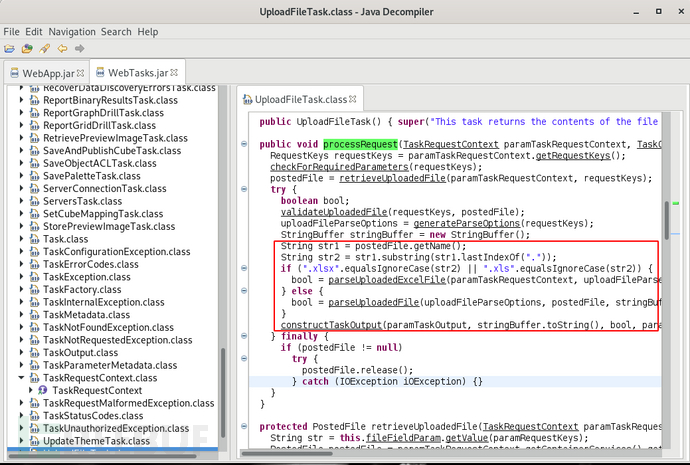
Task: Collapse the TaskRequestContext.class tree node
Action: [x=21, y=377]
